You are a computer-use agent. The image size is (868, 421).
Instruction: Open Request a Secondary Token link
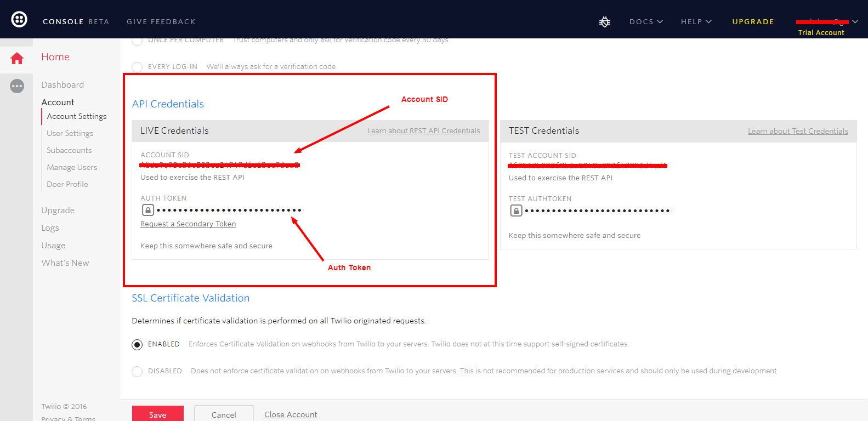click(x=188, y=224)
